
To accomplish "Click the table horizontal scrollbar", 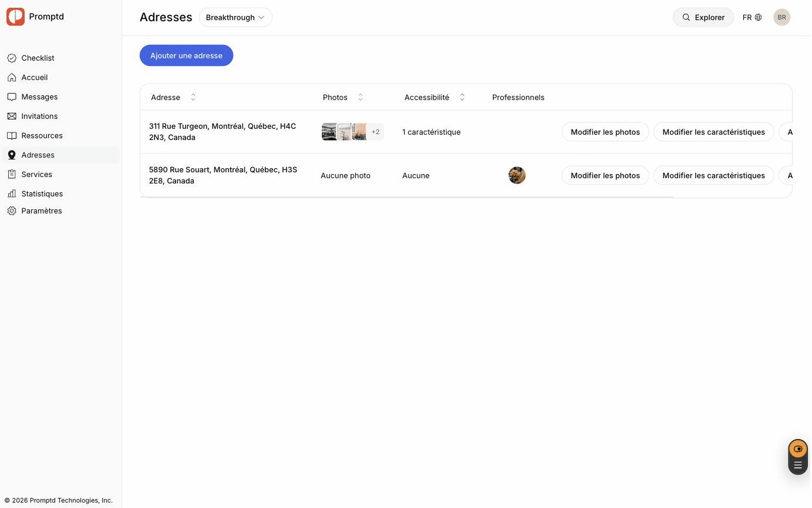I will [x=407, y=197].
